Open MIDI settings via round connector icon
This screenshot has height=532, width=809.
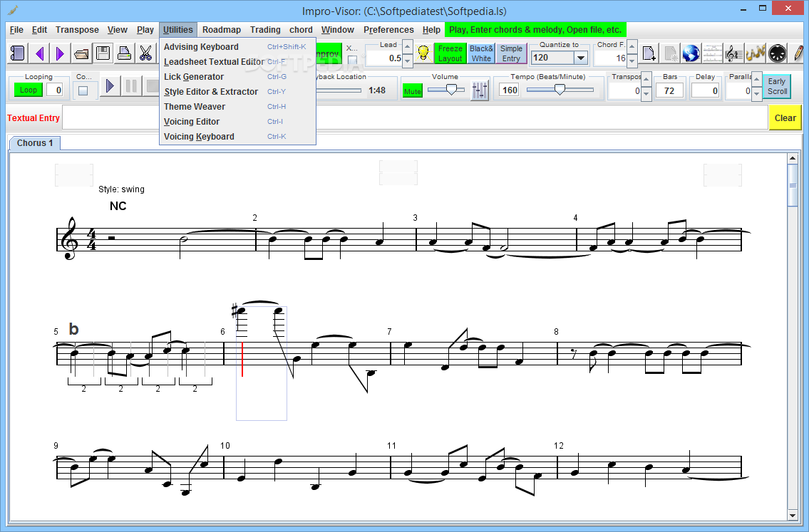click(776, 53)
